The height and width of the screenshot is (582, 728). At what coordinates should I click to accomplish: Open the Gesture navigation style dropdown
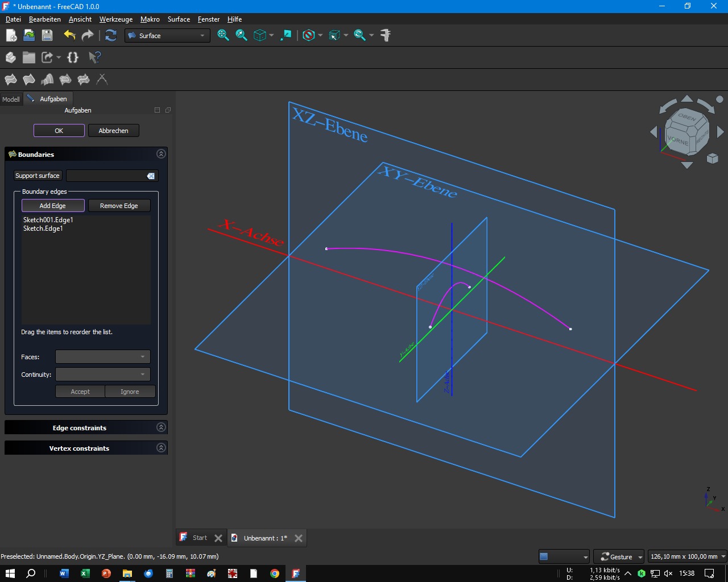click(x=619, y=556)
